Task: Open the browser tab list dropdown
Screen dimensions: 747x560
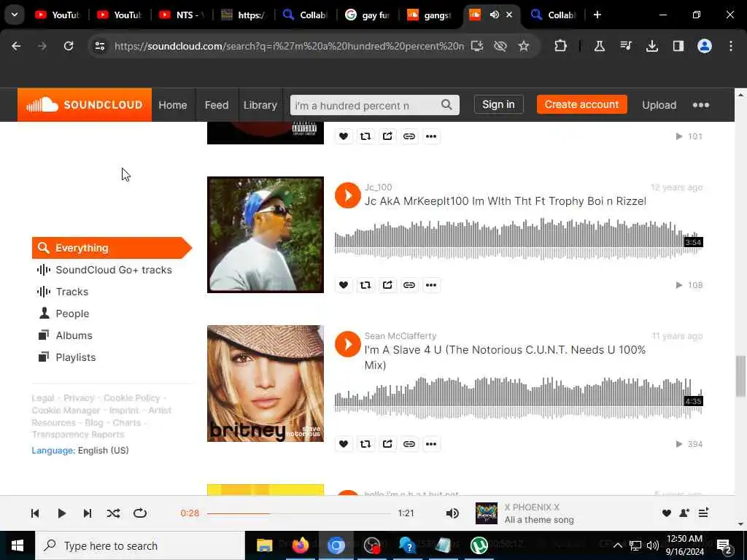Action: click(15, 15)
